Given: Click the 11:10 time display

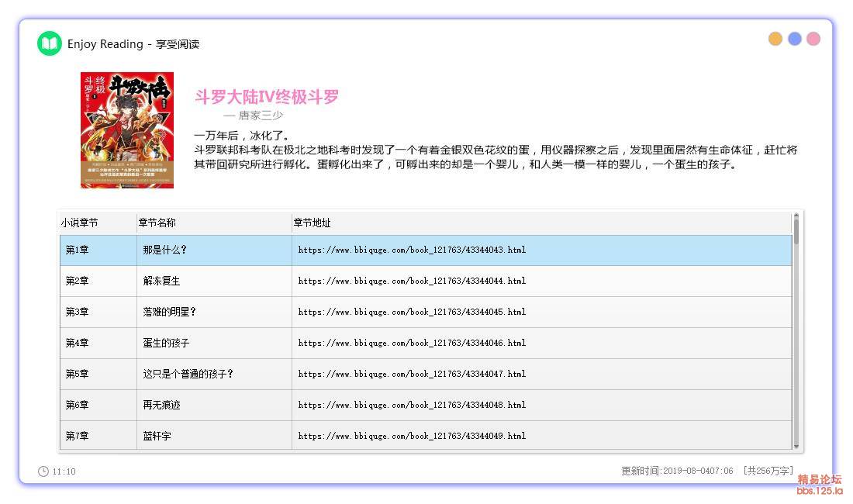Looking at the screenshot, I should point(64,471).
